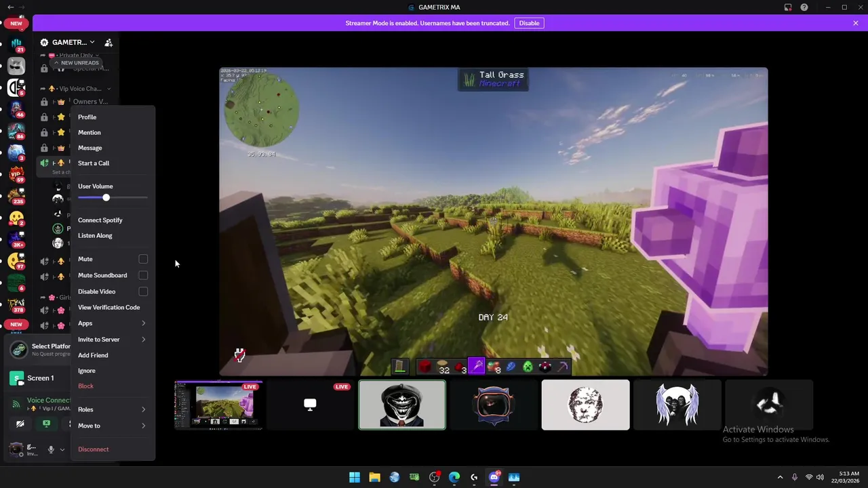Open Windows Start menu
Screen dimensions: 868x488
click(x=355, y=477)
